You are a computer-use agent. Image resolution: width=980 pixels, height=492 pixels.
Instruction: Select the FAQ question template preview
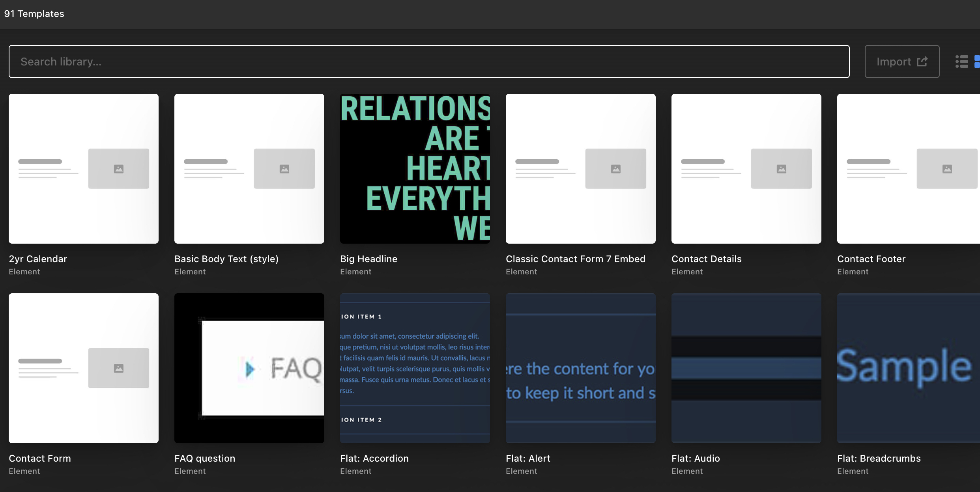coord(249,368)
